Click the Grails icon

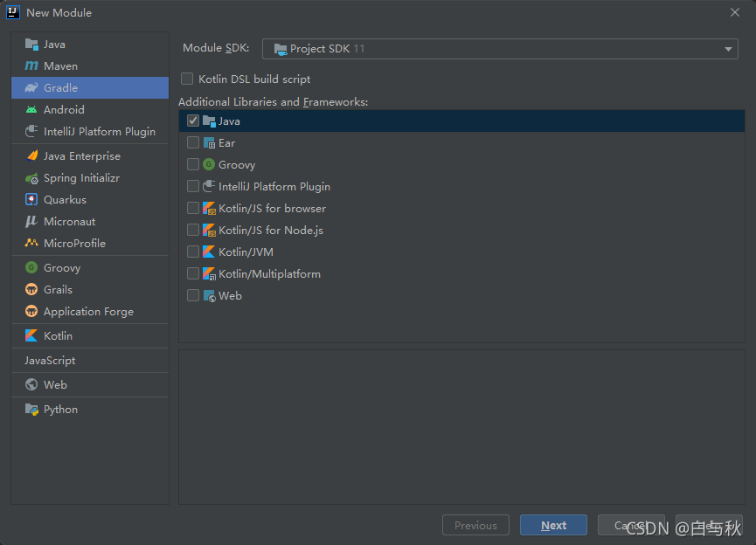click(31, 290)
